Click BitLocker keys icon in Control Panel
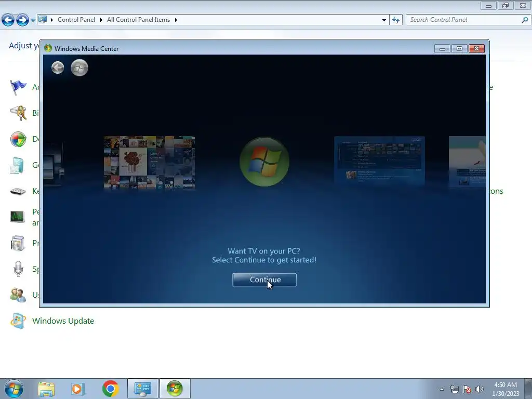Viewport: 532px width, 399px height. point(18,113)
